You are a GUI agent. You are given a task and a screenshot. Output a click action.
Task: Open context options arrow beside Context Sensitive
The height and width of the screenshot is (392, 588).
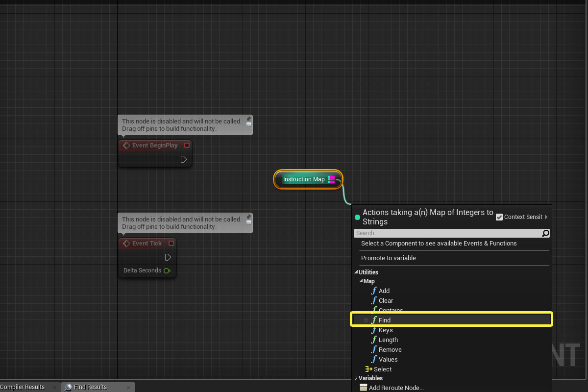click(546, 217)
